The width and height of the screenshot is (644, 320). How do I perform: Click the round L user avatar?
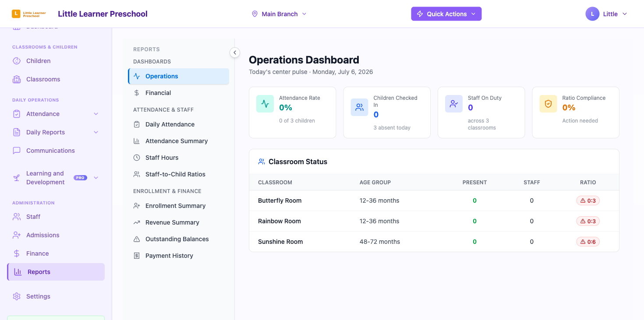(x=592, y=14)
